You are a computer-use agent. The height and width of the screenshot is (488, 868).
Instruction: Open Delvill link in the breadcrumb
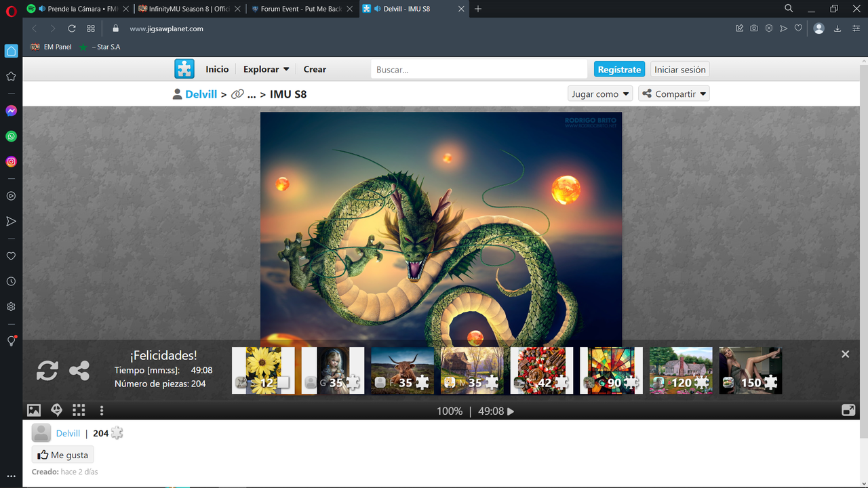(201, 94)
